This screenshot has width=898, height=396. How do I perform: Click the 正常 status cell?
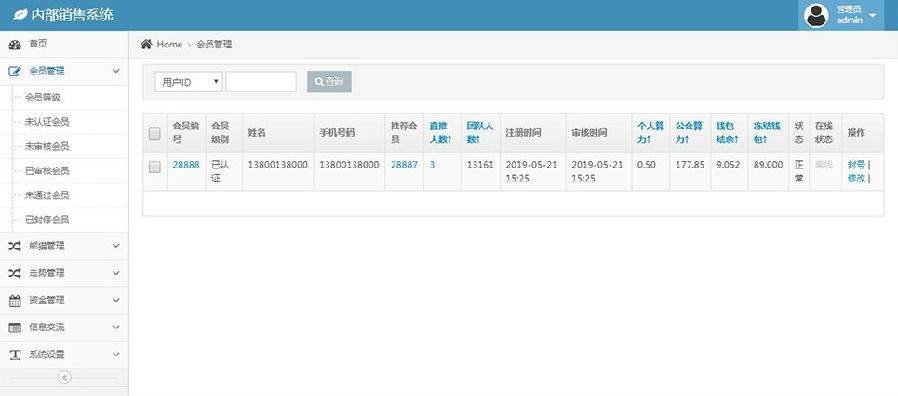(799, 171)
